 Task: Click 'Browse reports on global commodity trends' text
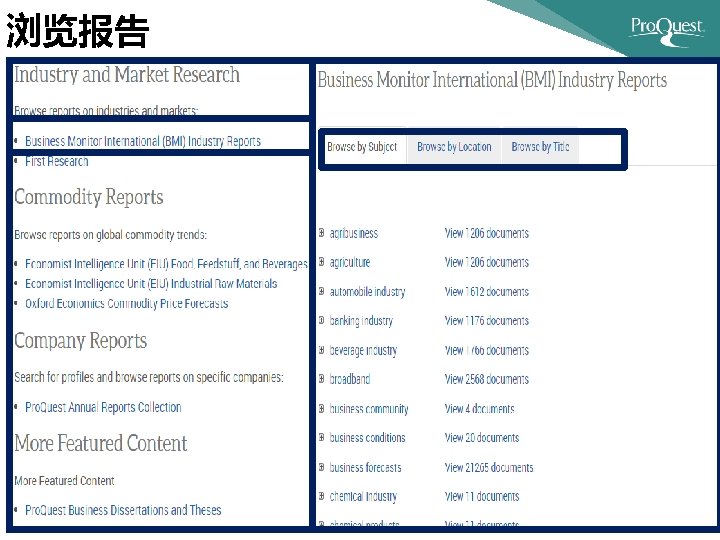(x=110, y=235)
